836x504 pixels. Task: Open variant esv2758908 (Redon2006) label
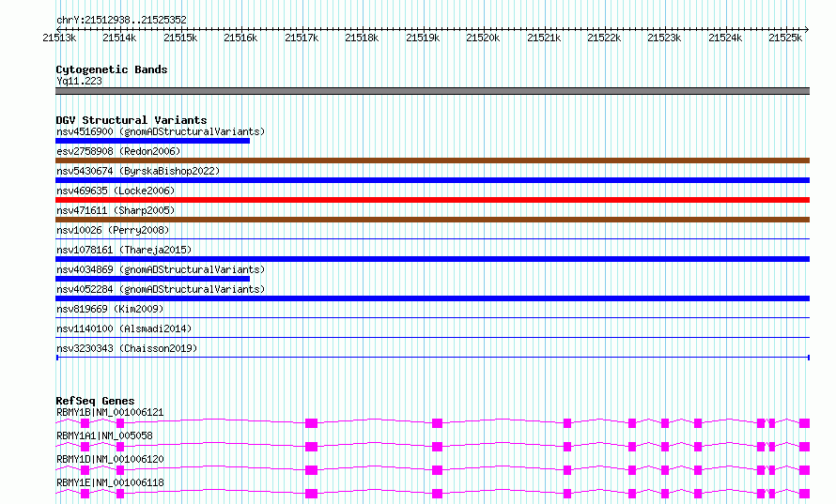pyautogui.click(x=118, y=151)
